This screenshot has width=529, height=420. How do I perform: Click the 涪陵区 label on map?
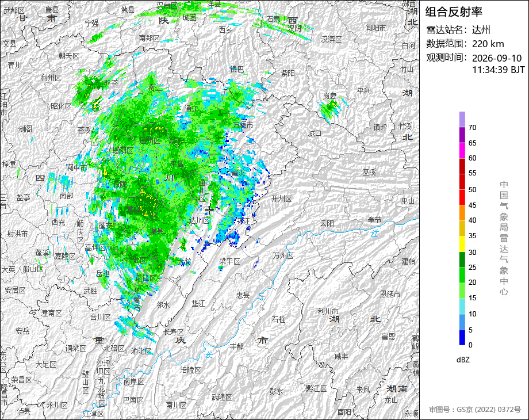pyautogui.click(x=191, y=370)
